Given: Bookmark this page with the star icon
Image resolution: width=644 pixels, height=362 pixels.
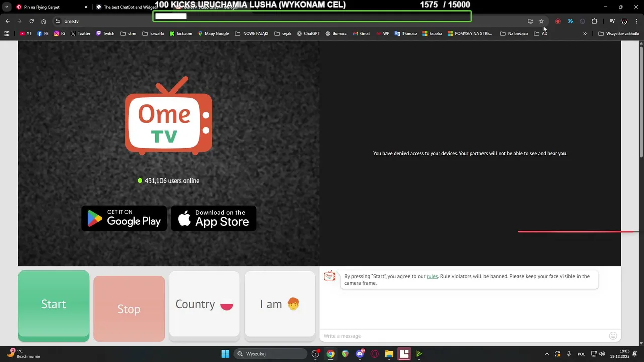Looking at the screenshot, I should click(541, 21).
